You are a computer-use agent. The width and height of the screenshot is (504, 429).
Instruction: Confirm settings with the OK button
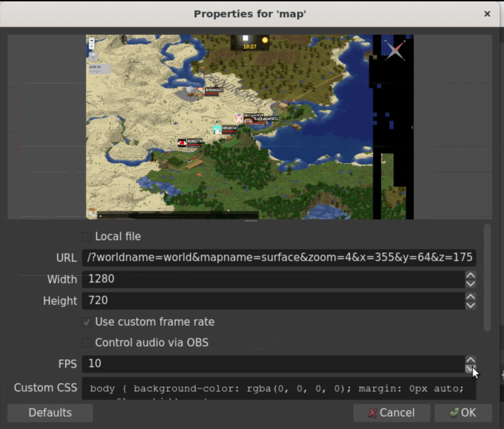click(x=463, y=413)
